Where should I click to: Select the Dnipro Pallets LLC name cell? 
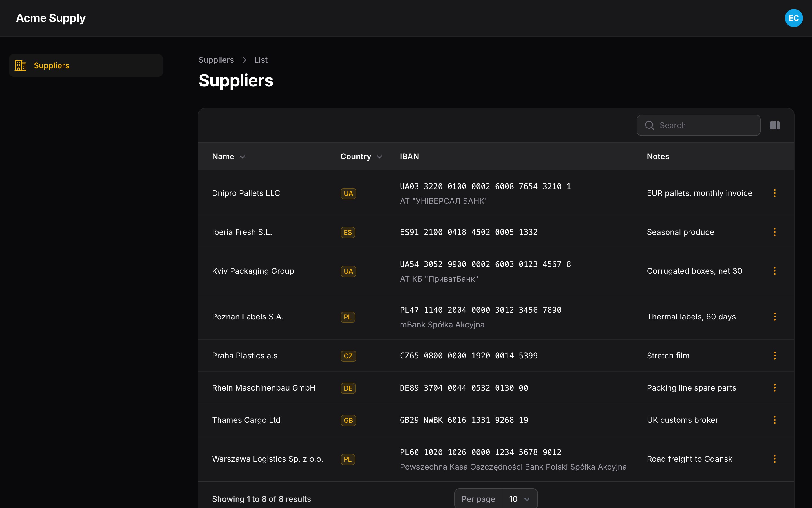[x=246, y=193]
